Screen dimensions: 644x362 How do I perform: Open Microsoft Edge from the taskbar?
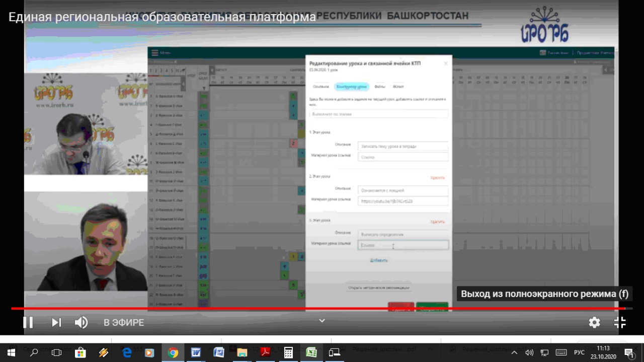pyautogui.click(x=126, y=352)
